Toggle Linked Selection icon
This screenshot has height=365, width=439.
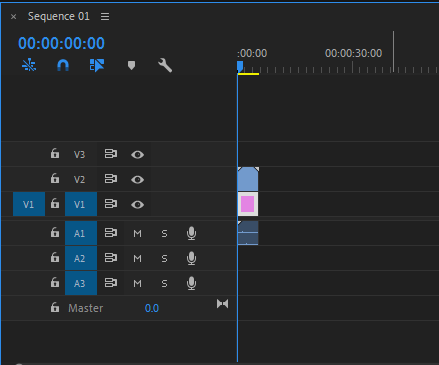click(x=97, y=65)
